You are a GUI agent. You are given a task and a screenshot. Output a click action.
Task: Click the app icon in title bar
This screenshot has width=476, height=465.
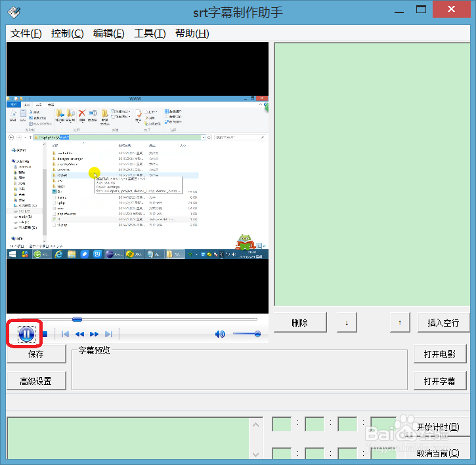click(x=14, y=12)
